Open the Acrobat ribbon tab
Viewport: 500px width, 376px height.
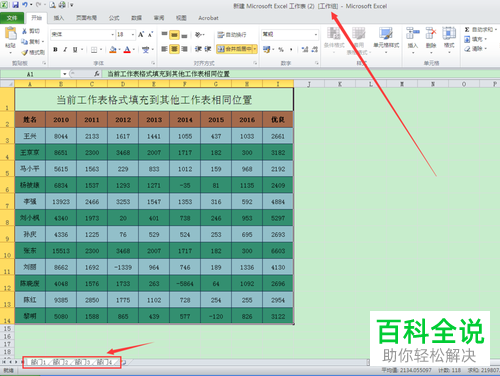(x=208, y=18)
